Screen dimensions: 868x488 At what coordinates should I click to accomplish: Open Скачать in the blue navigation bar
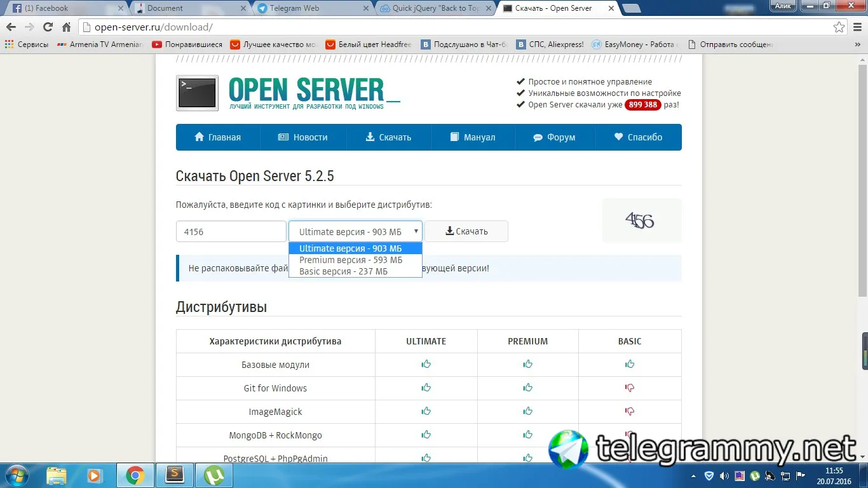click(x=388, y=137)
